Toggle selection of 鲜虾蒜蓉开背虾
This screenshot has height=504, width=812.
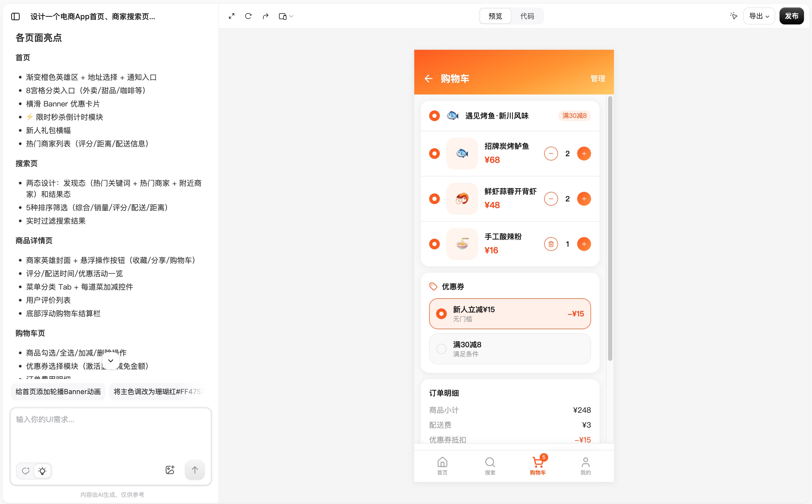coord(434,199)
